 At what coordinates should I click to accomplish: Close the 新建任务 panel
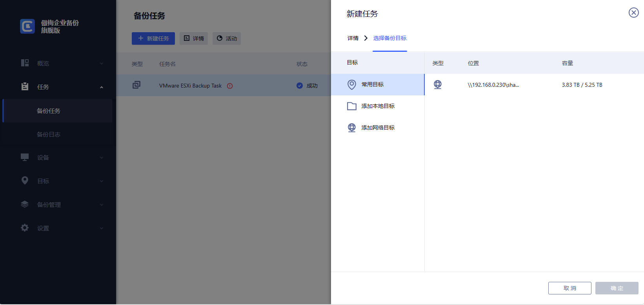click(x=633, y=13)
